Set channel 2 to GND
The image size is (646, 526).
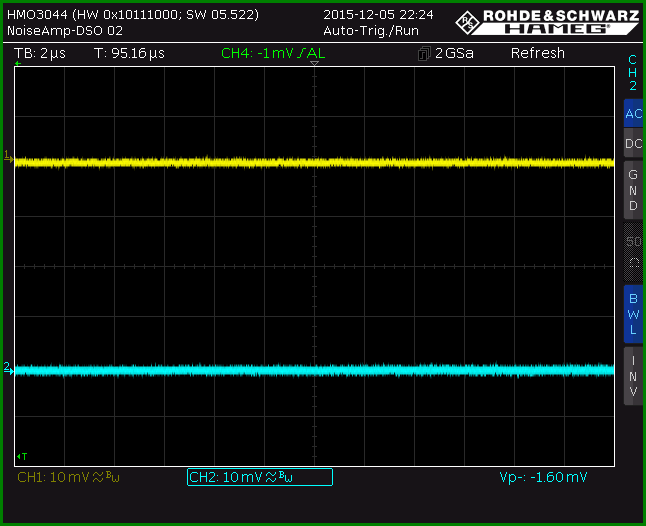(x=633, y=190)
